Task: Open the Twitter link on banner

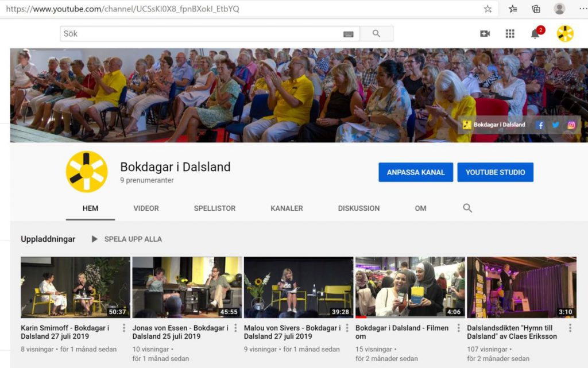Action: 555,125
